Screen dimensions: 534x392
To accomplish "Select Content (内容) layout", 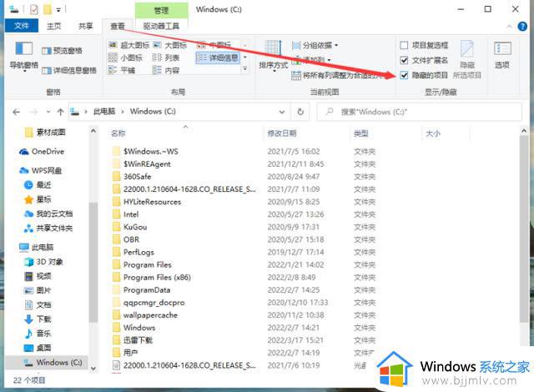I will click(165, 70).
